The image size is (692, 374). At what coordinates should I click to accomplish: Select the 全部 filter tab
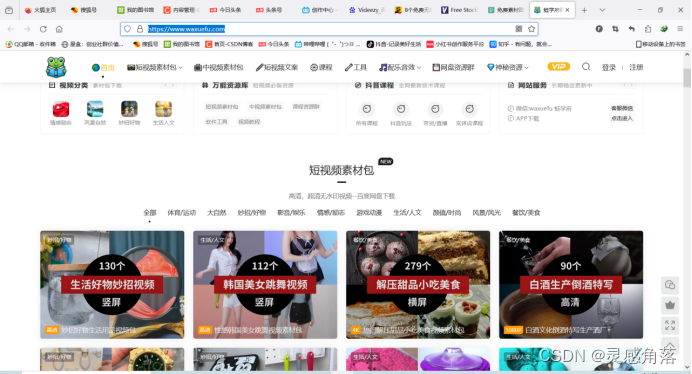[x=150, y=213]
